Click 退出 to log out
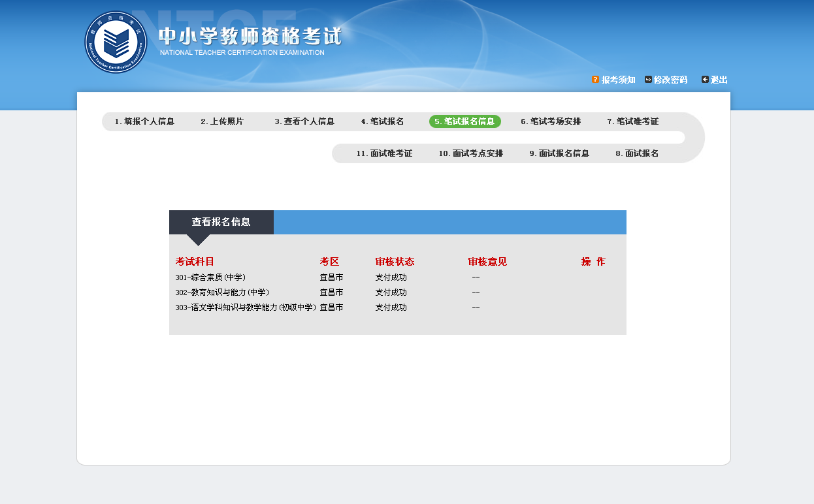This screenshot has width=814, height=504. [x=719, y=80]
